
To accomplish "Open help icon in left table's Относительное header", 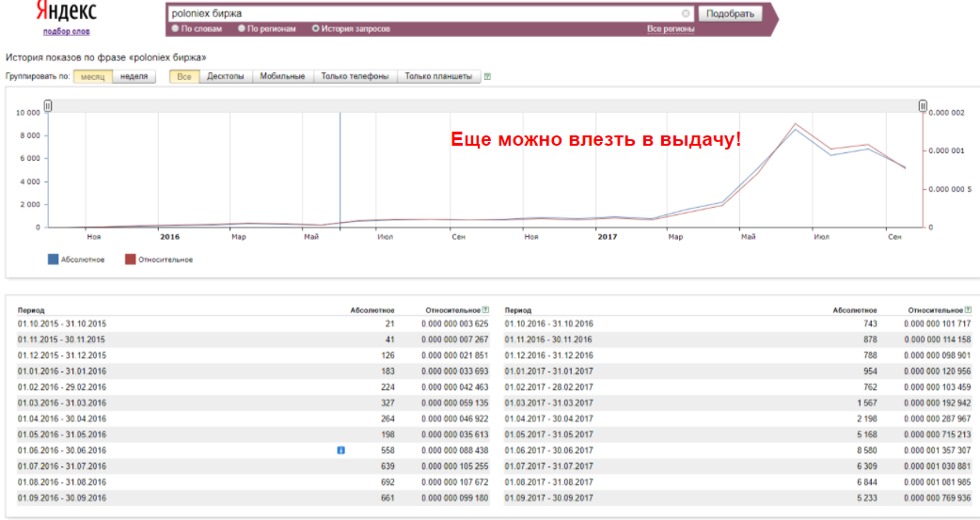I will tap(485, 309).
